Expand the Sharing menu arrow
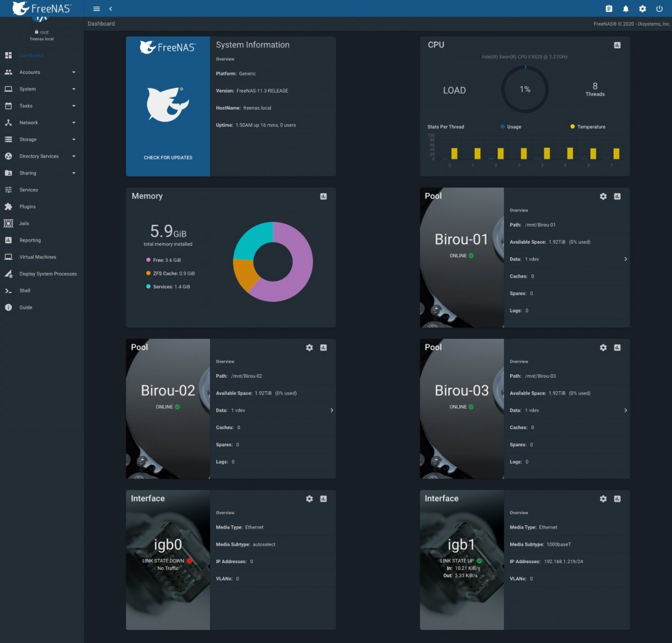 pyautogui.click(x=74, y=173)
